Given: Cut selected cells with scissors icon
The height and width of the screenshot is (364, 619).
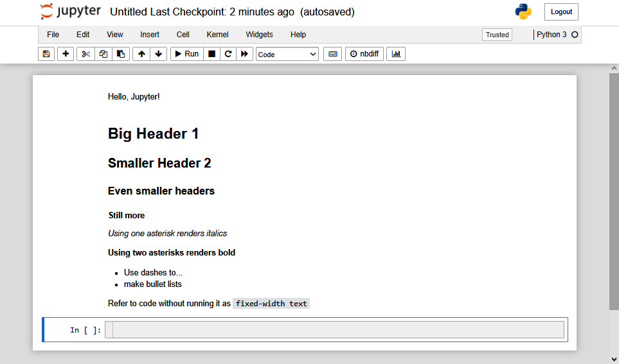Looking at the screenshot, I should (85, 54).
